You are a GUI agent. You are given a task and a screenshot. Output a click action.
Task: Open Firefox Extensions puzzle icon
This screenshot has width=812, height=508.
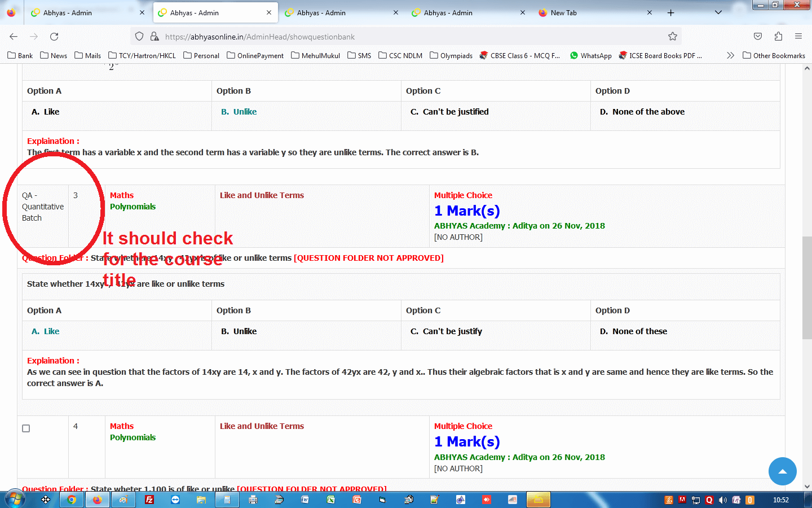point(778,37)
